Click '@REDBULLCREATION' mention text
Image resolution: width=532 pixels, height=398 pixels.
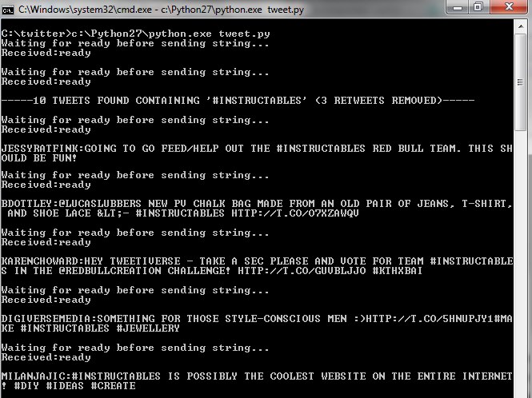[110, 271]
